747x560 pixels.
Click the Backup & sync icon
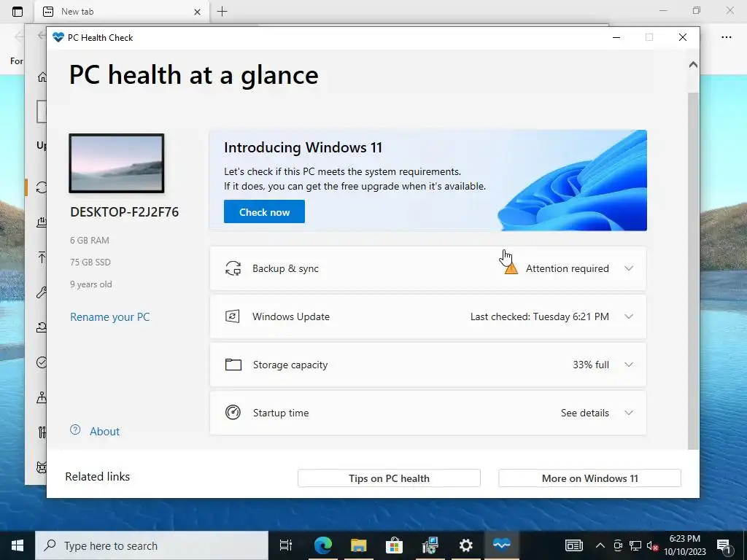coord(233,268)
